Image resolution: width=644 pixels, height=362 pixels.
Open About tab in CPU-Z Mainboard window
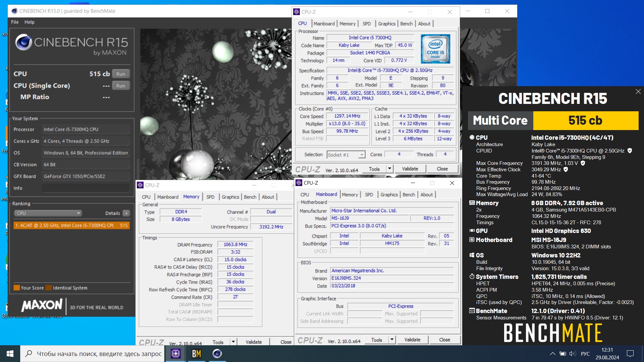click(x=427, y=195)
